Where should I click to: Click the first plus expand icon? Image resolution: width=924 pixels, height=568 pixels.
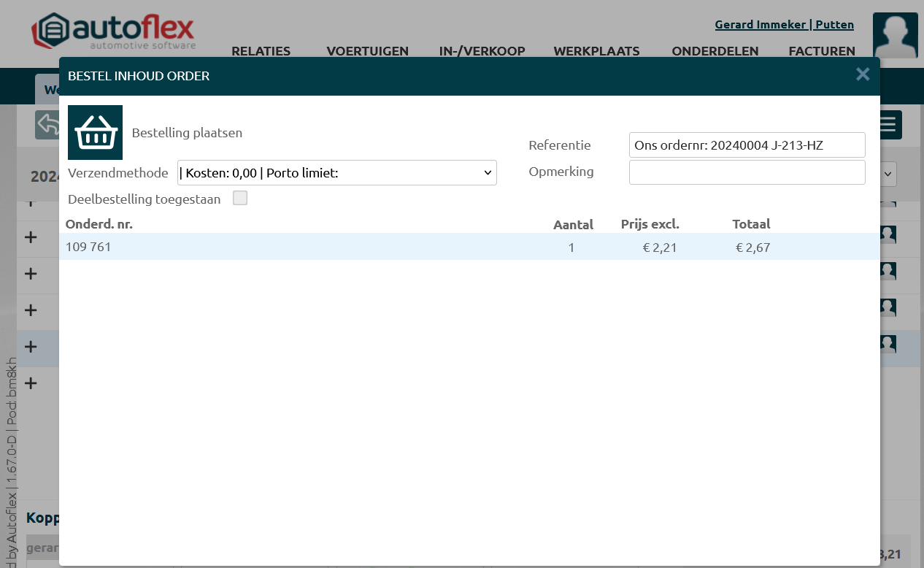point(31,237)
